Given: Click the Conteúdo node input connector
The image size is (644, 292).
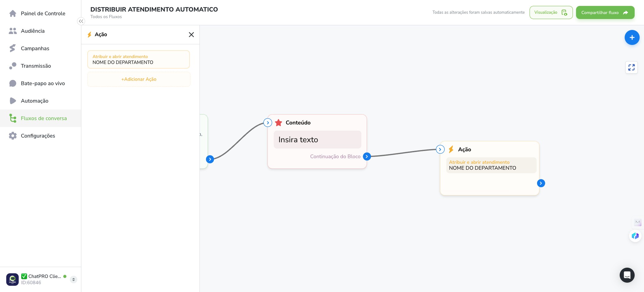Looking at the screenshot, I should 268,123.
